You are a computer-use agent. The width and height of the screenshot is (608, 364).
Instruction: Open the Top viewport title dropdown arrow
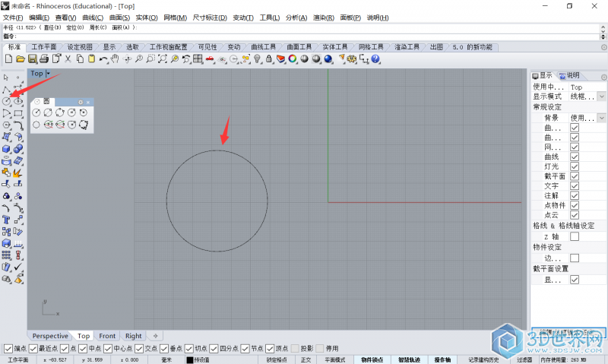tap(48, 73)
